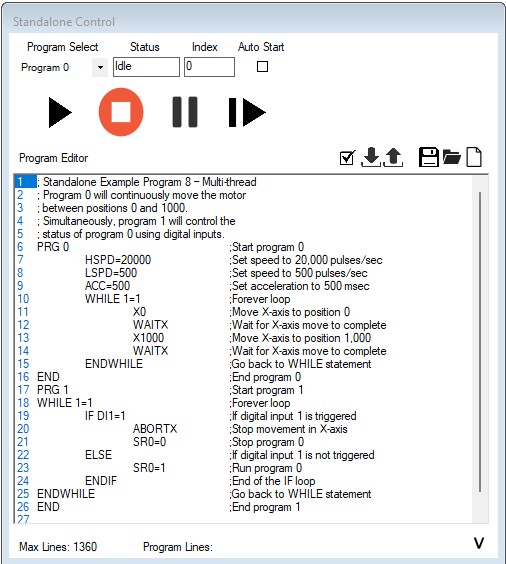The height and width of the screenshot is (564, 506).
Task: Create a new program with the blank page icon
Action: click(474, 157)
